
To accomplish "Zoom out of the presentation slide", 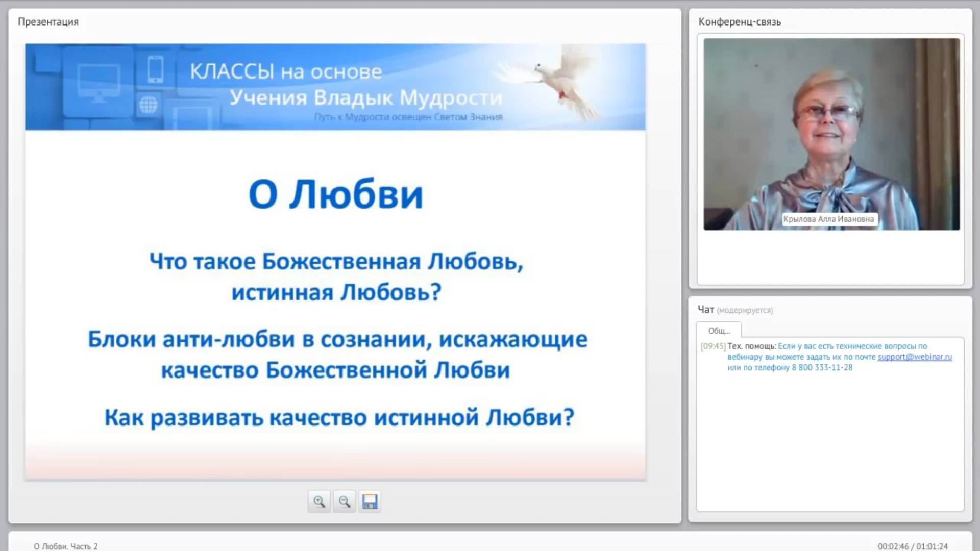I will click(x=345, y=502).
